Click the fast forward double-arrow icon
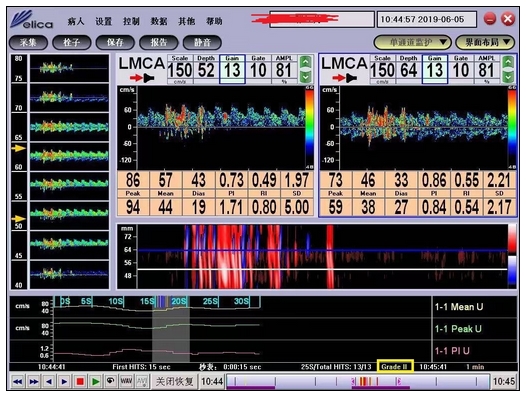Image resolution: width=526 pixels, height=397 pixels. click(34, 381)
